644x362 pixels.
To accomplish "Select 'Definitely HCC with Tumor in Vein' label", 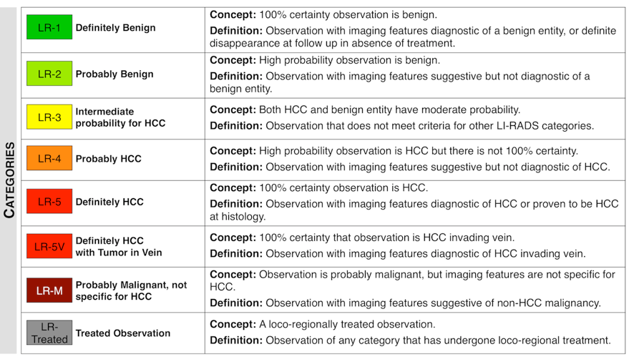I will point(119,247).
